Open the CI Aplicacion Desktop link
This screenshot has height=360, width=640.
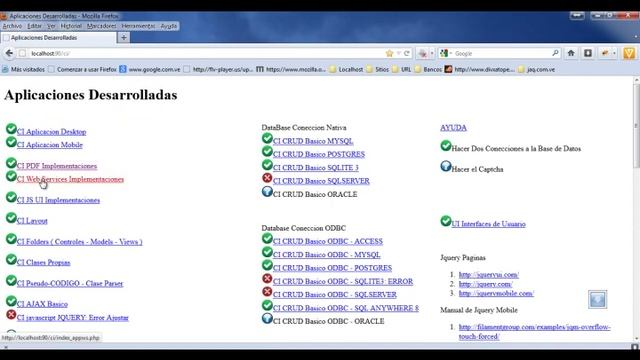coord(51,132)
